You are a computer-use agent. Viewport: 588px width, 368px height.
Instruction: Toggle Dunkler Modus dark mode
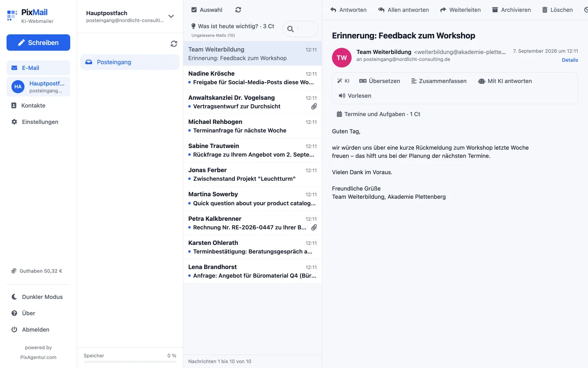[38, 297]
